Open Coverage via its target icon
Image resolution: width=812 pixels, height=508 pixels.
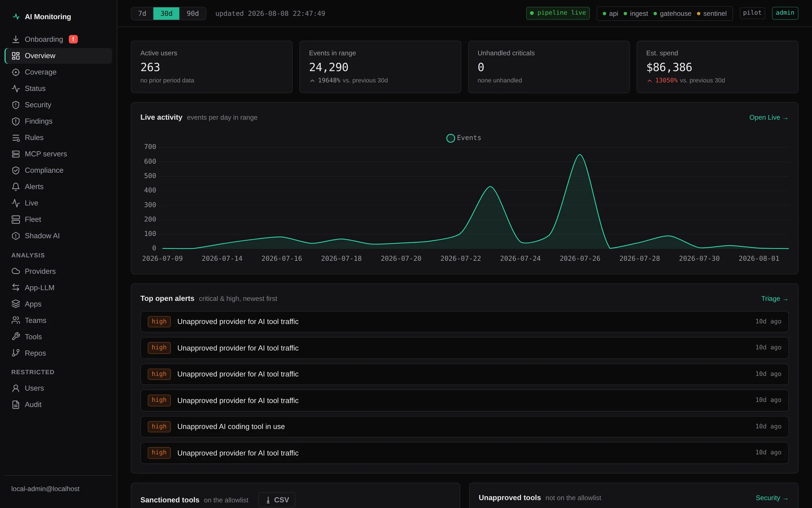coord(16,72)
